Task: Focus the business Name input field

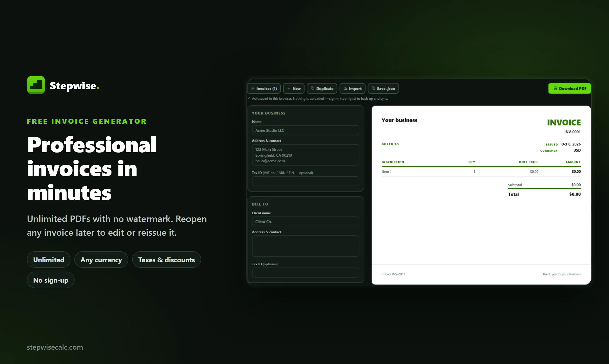Action: pos(305,130)
